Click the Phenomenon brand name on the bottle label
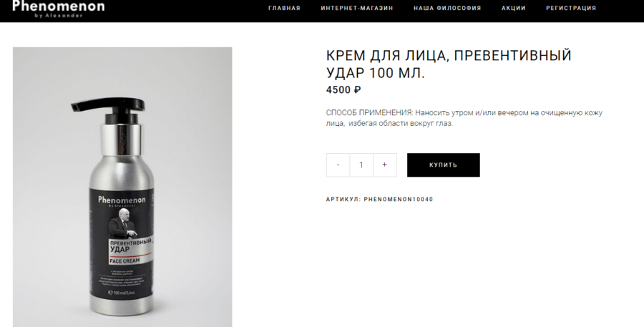The width and height of the screenshot is (644, 327). click(x=122, y=200)
